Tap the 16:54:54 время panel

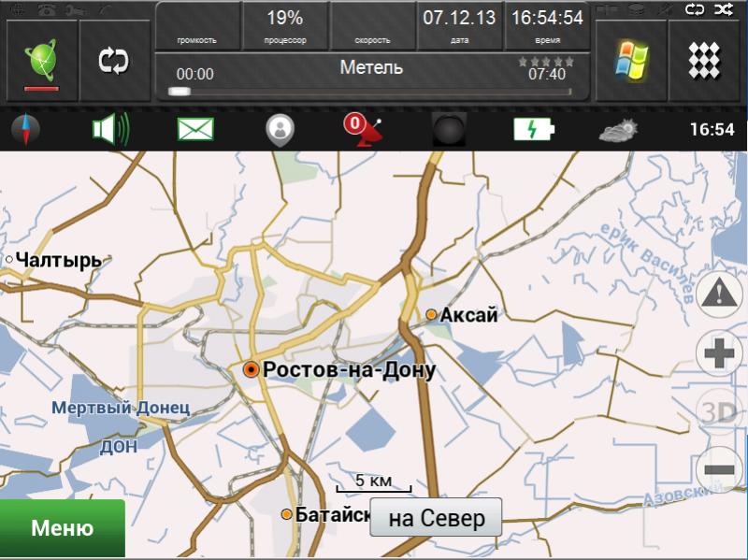point(547,26)
